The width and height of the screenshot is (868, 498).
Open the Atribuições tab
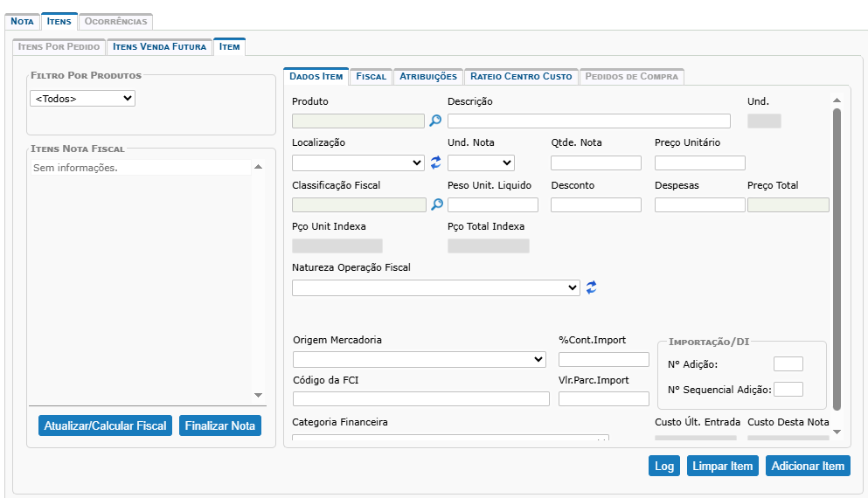427,77
